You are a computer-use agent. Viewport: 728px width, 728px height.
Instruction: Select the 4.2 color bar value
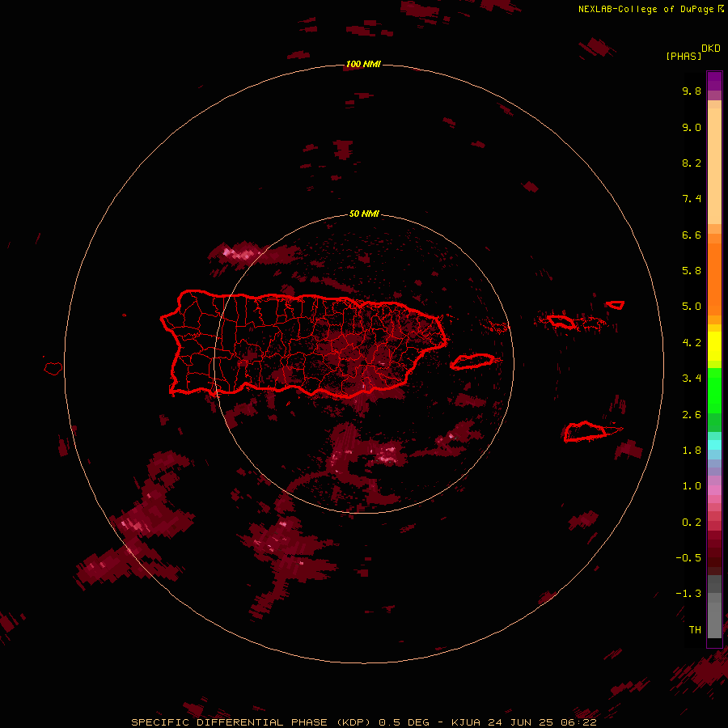692,343
